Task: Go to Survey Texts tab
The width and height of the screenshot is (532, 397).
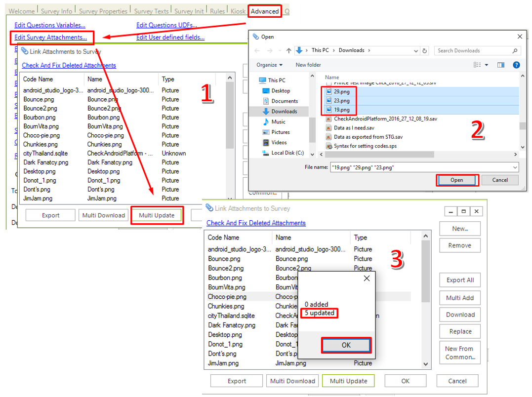Action: 151,11
